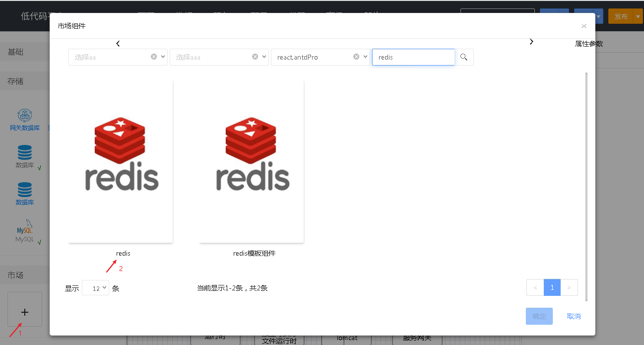Click the redis search input field
644x345 pixels.
tap(413, 57)
